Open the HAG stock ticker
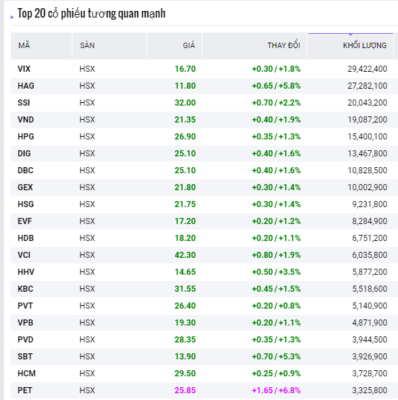The height and width of the screenshot is (400, 398). (x=26, y=86)
